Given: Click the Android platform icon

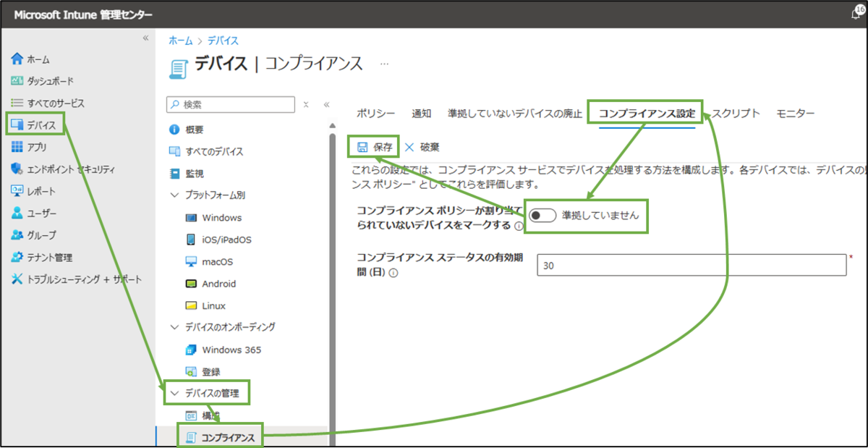Looking at the screenshot, I should 191,284.
